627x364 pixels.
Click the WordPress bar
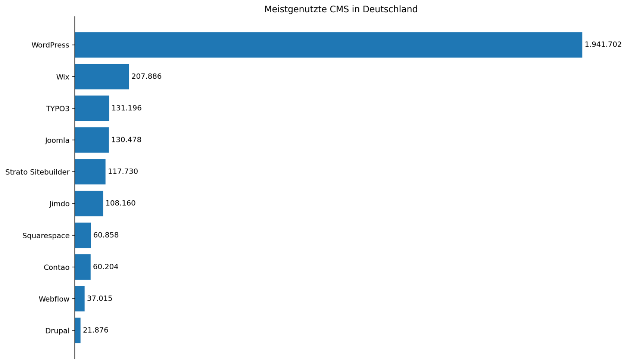328,45
